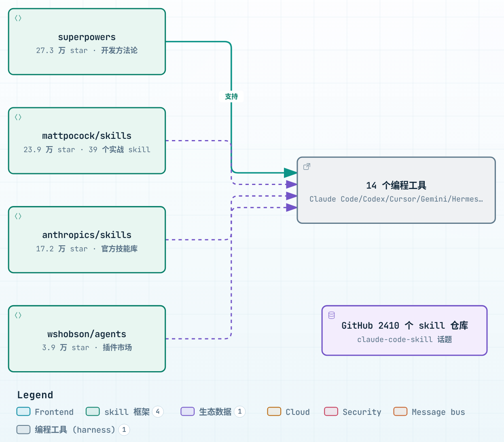Click the subtitle 23.9 万 star · 39 个实战 skill
The width and height of the screenshot is (504, 442).
[x=87, y=150]
